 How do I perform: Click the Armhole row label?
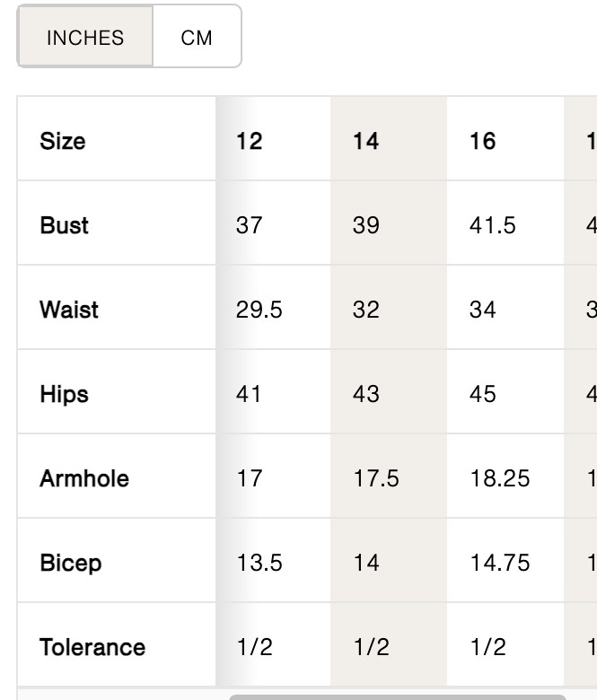click(x=84, y=478)
